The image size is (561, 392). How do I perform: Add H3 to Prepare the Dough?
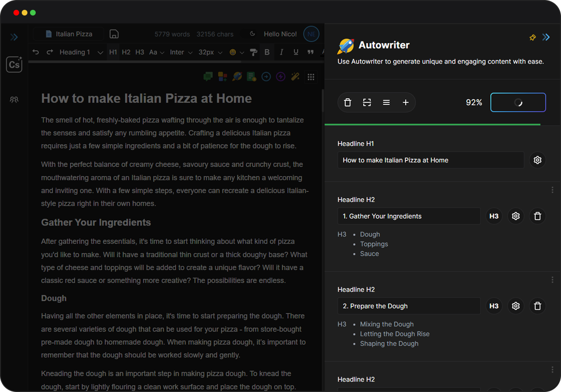pyautogui.click(x=494, y=306)
